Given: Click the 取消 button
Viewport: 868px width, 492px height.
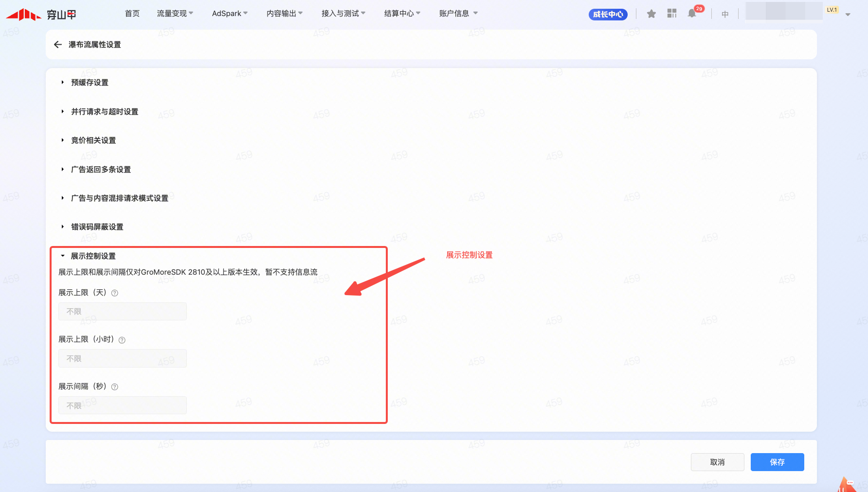Looking at the screenshot, I should pos(717,462).
